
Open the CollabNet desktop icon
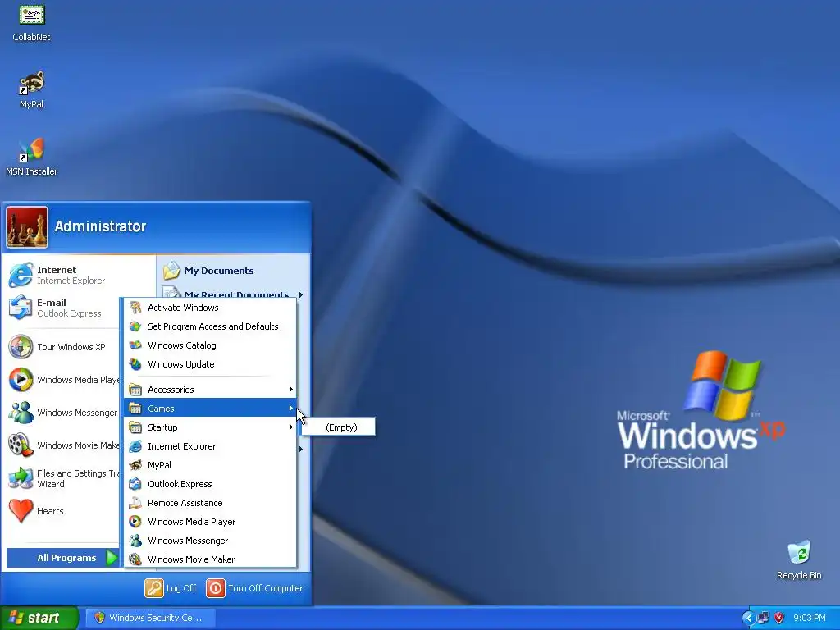31,22
